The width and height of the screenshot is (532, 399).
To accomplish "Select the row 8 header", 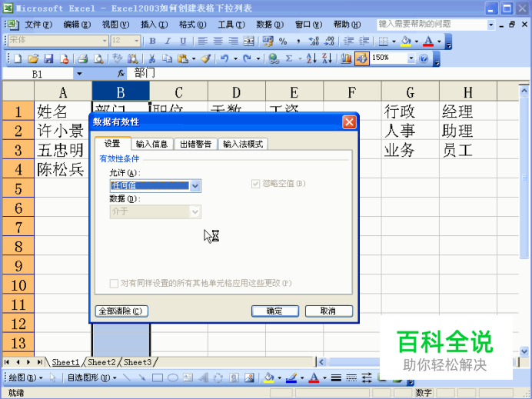I will [18, 247].
